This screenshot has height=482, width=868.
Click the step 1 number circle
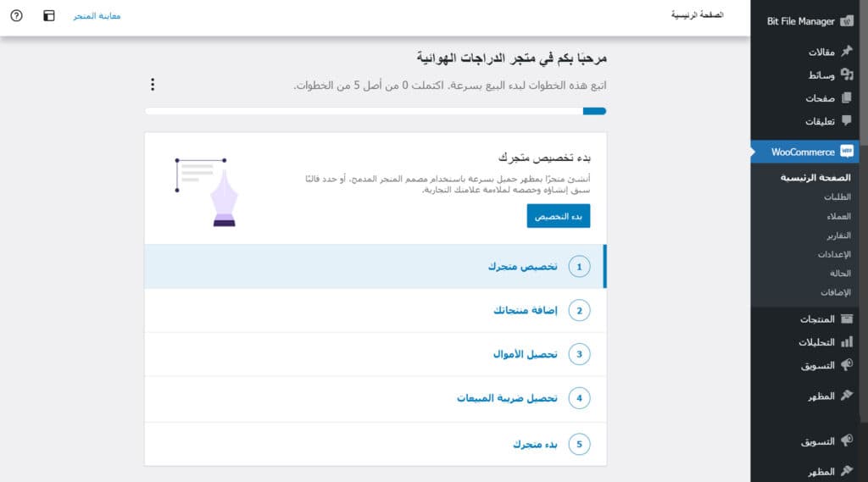point(579,267)
